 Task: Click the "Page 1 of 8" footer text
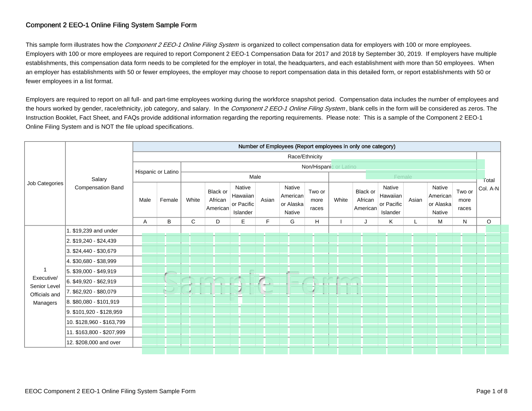[492, 391]
